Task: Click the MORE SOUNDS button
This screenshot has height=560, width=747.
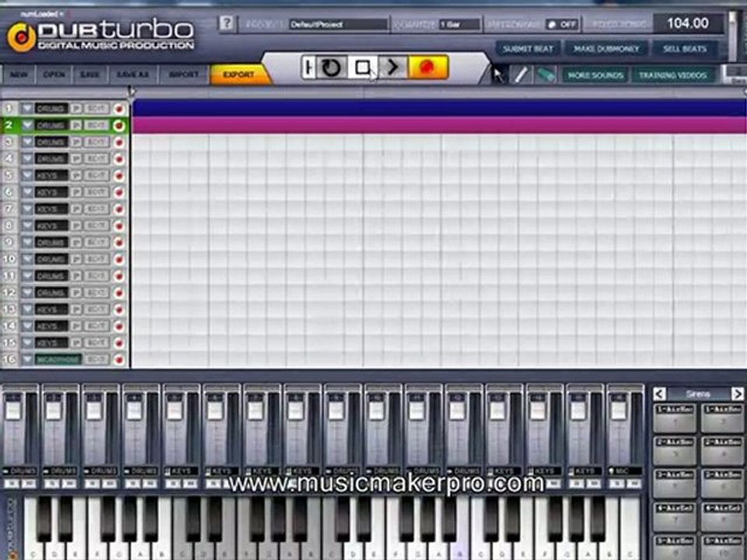Action: point(595,75)
